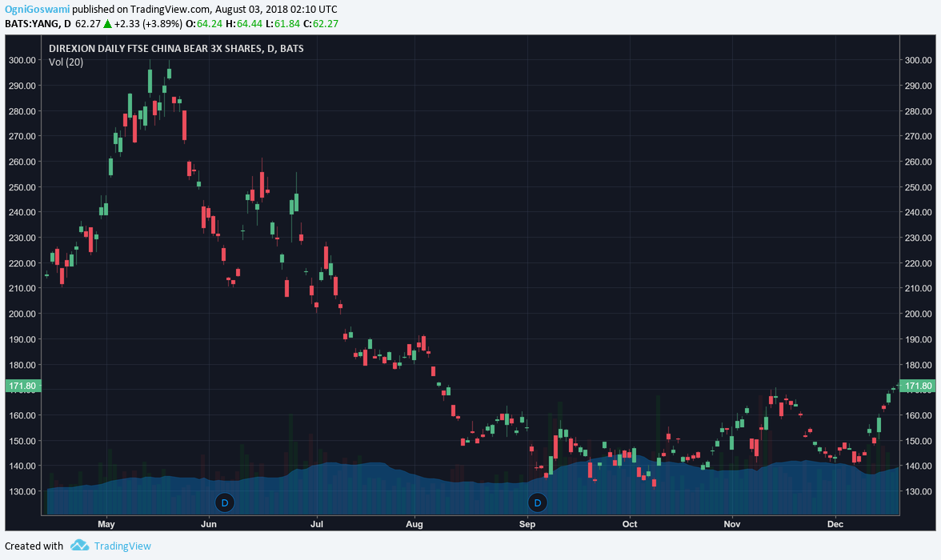Click the H:64.44 high value
The image size is (941, 560).
coord(244,24)
